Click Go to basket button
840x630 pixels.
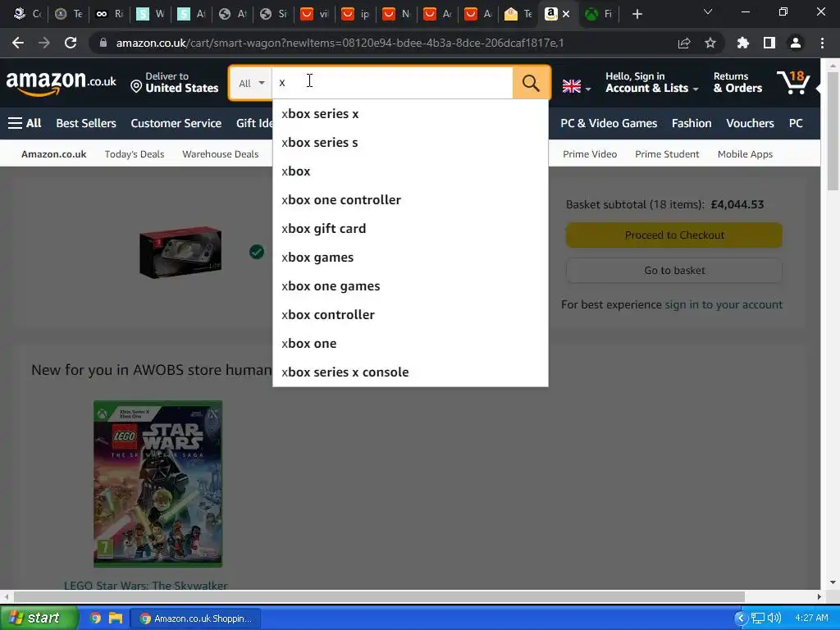point(674,271)
